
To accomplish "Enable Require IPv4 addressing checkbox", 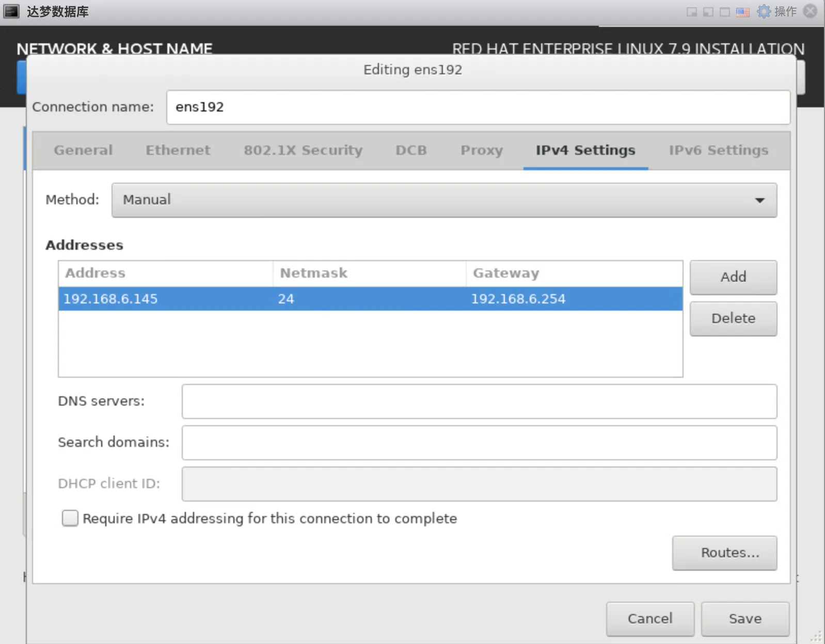I will [70, 518].
